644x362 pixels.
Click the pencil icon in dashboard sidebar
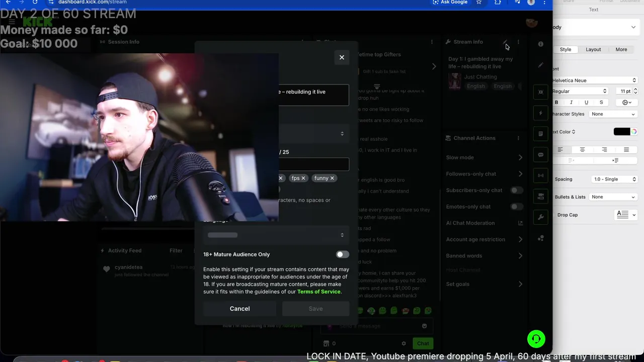tap(541, 65)
